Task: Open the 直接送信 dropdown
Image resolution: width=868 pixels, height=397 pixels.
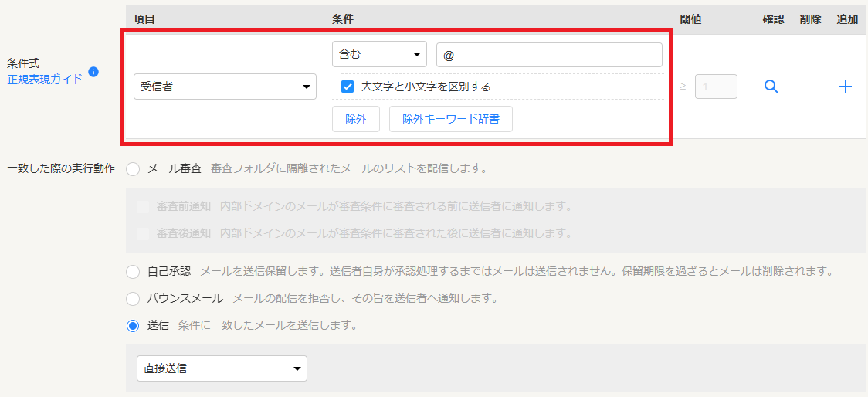Action: (222, 368)
